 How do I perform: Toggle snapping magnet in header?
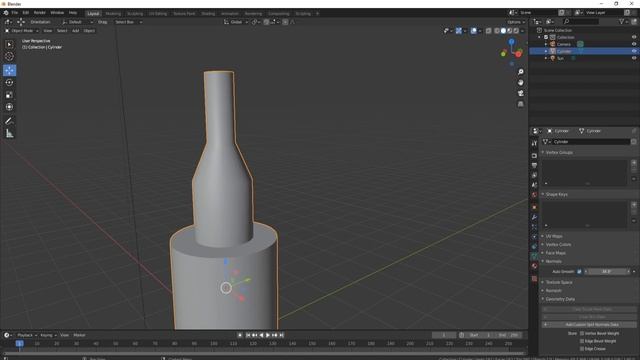coord(266,22)
